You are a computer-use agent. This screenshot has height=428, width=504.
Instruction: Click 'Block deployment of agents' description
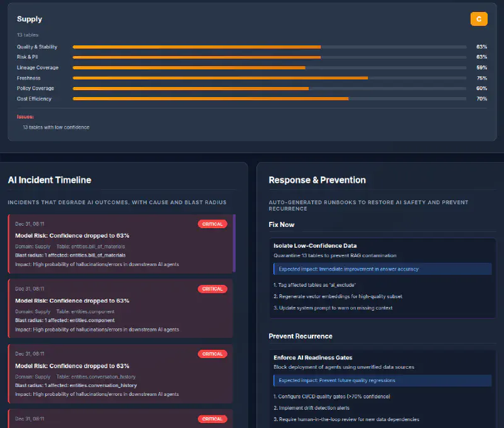(344, 367)
